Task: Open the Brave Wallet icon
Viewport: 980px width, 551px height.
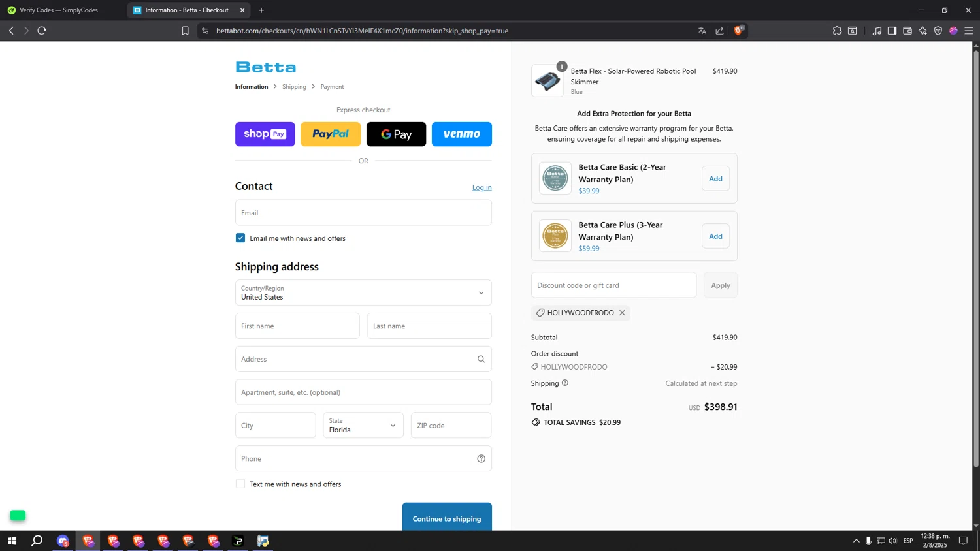Action: point(907,31)
